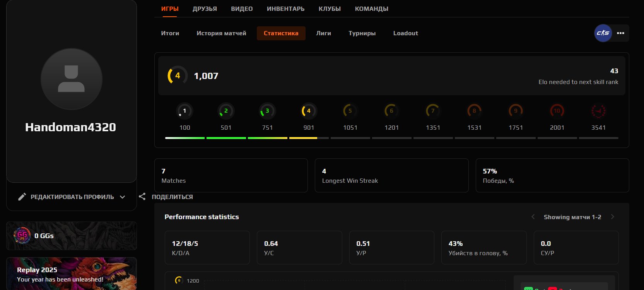Click the level 5 skill icon above 1051
The height and width of the screenshot is (290, 644).
[x=350, y=111]
